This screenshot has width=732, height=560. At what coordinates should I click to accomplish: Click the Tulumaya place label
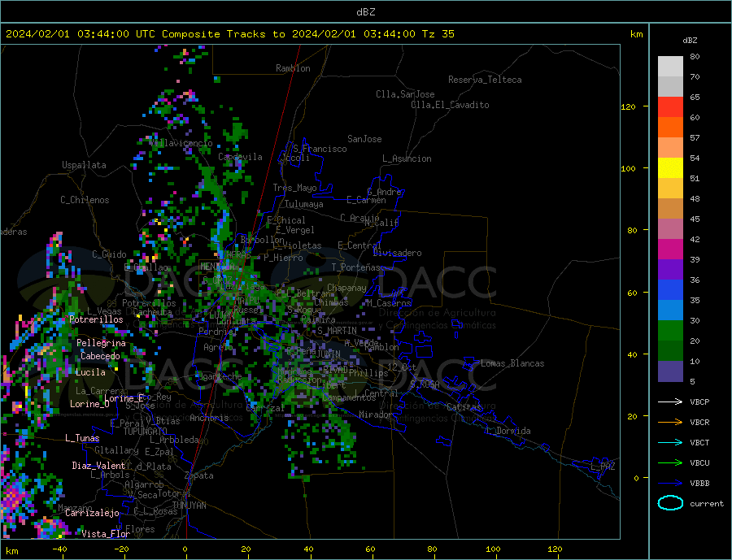click(304, 204)
